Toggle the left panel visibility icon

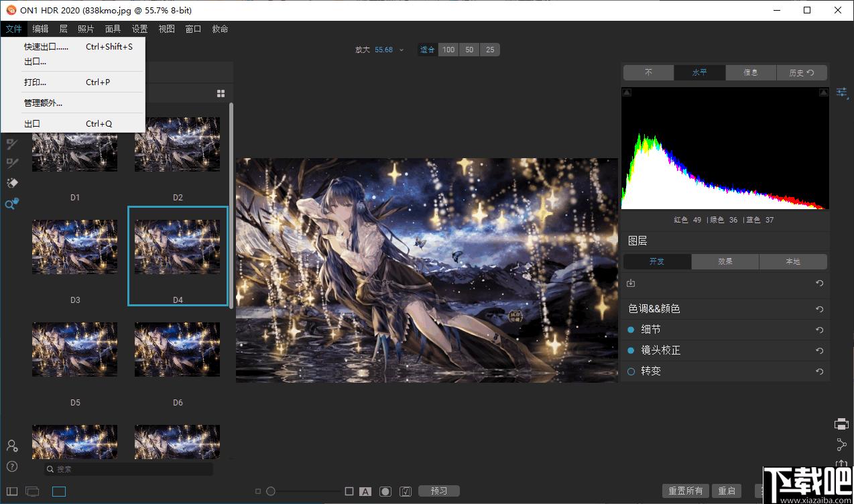tap(12, 492)
